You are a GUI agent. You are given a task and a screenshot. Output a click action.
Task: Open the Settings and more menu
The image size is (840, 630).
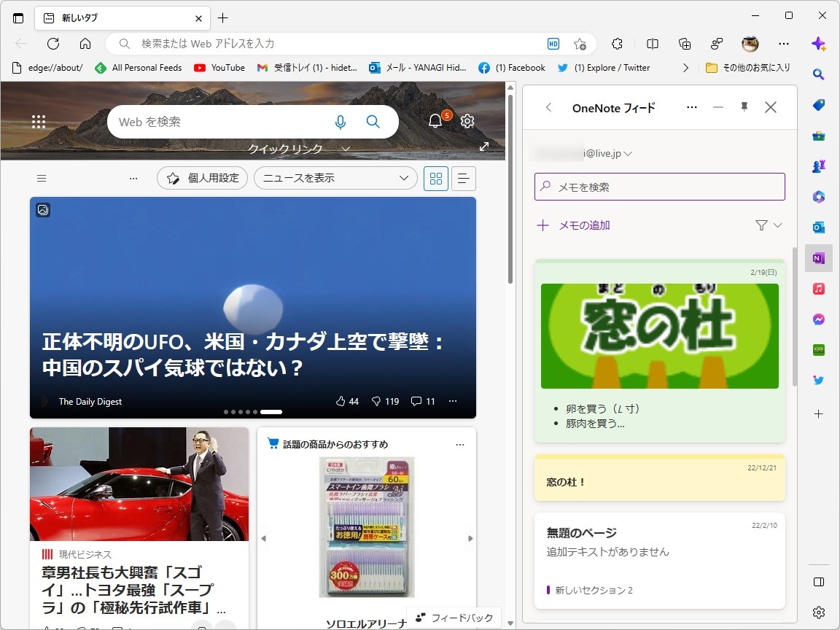[x=783, y=44]
